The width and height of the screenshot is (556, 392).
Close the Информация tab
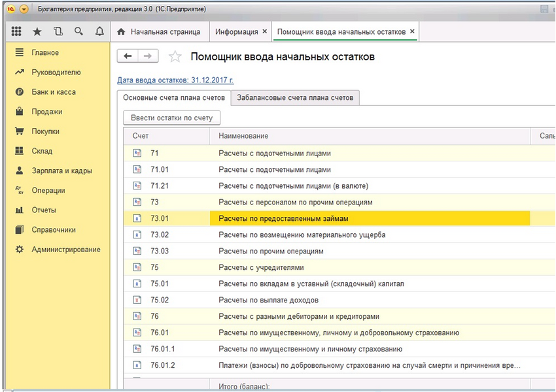(264, 31)
